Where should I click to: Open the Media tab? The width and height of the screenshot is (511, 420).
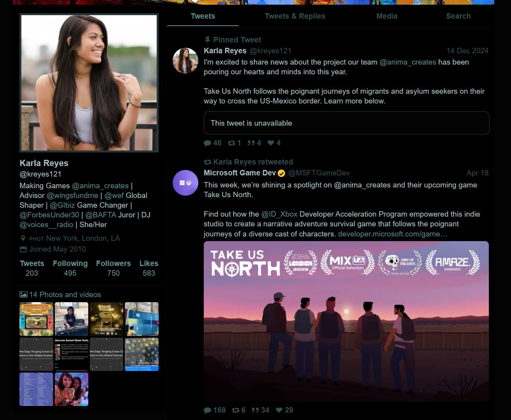[387, 16]
